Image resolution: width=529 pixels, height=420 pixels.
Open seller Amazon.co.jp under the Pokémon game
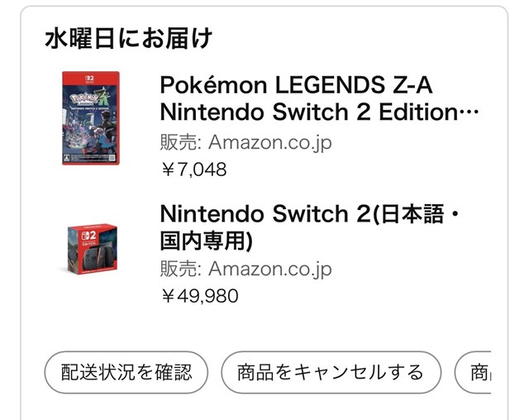pyautogui.click(x=269, y=142)
